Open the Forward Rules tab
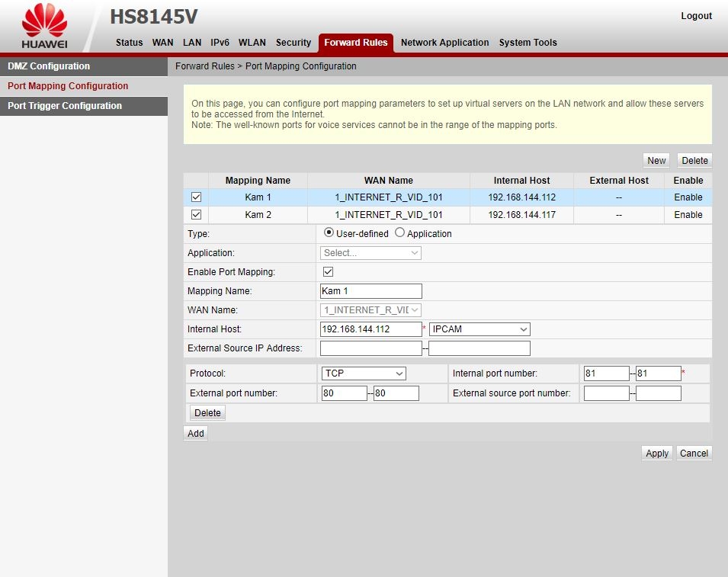This screenshot has width=728, height=577. coord(356,43)
